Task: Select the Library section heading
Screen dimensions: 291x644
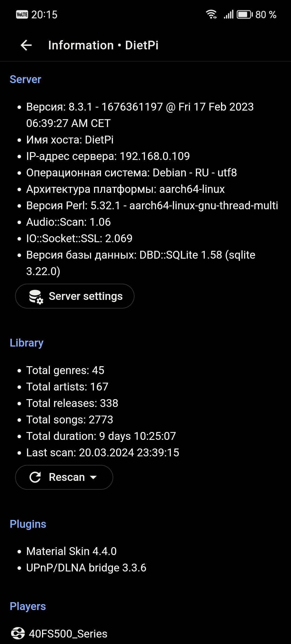Action: click(x=26, y=343)
